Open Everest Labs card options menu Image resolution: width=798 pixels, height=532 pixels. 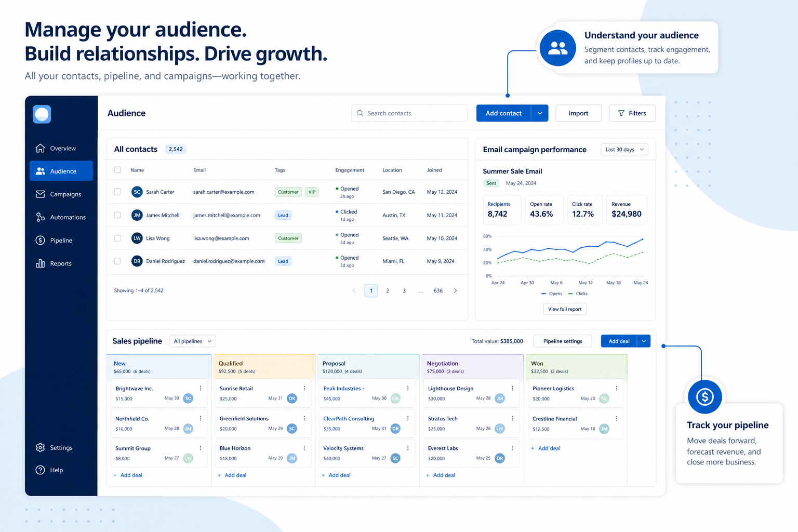point(512,448)
